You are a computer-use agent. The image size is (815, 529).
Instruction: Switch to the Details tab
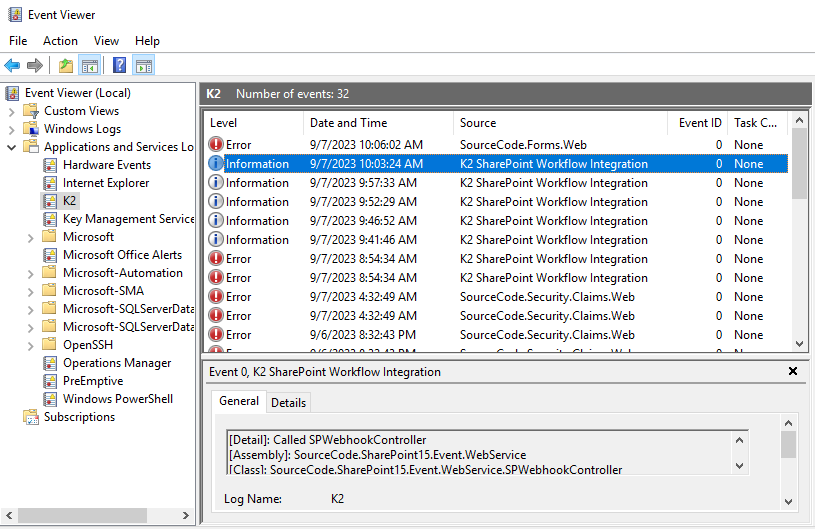[288, 403]
